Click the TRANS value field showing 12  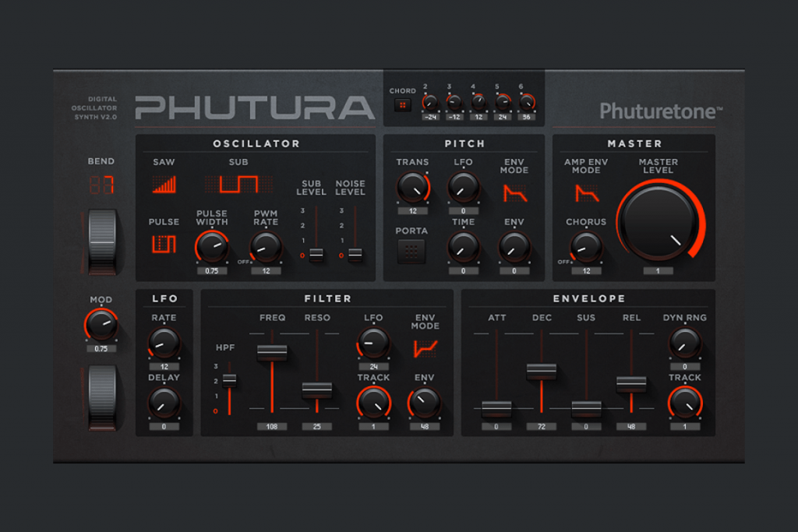(413, 211)
